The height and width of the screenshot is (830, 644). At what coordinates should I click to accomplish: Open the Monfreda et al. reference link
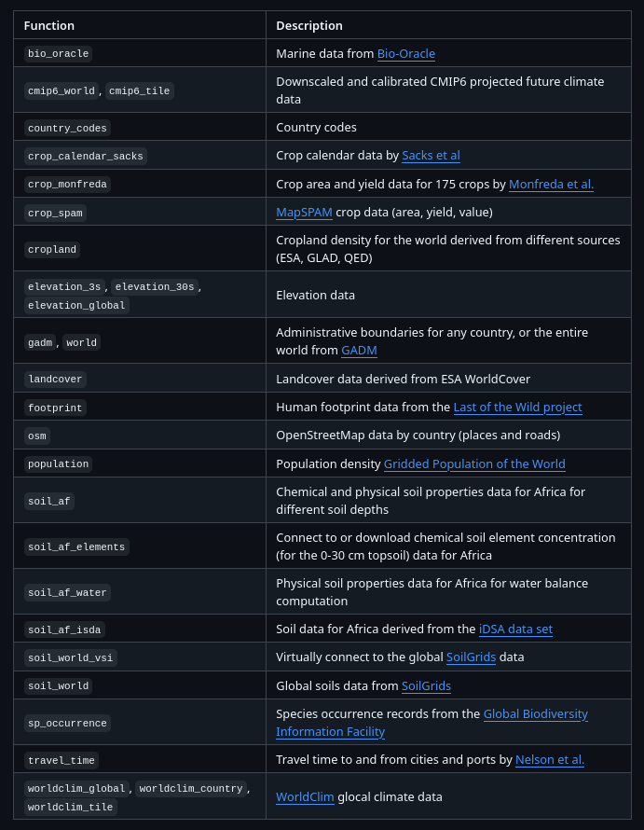(551, 185)
